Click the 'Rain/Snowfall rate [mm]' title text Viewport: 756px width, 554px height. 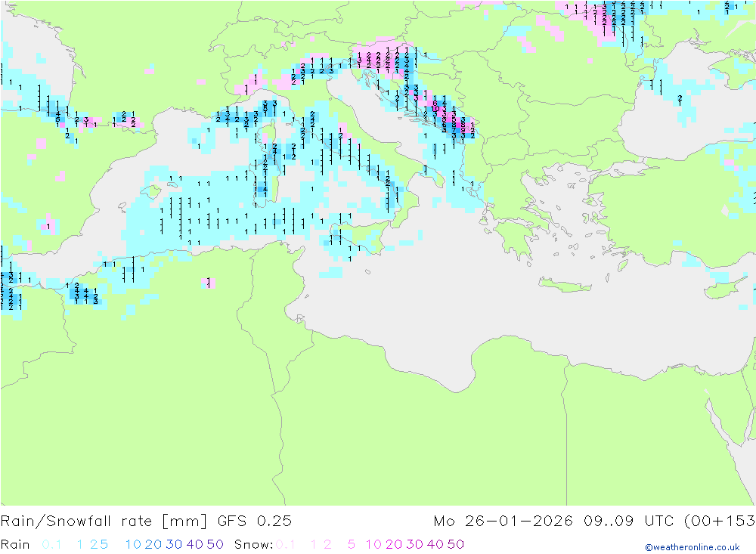click(104, 522)
